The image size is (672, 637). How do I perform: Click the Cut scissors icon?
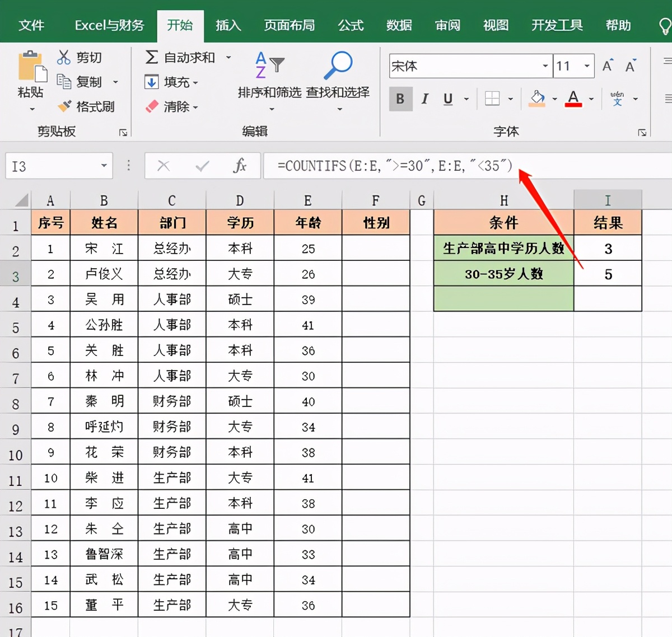(64, 57)
